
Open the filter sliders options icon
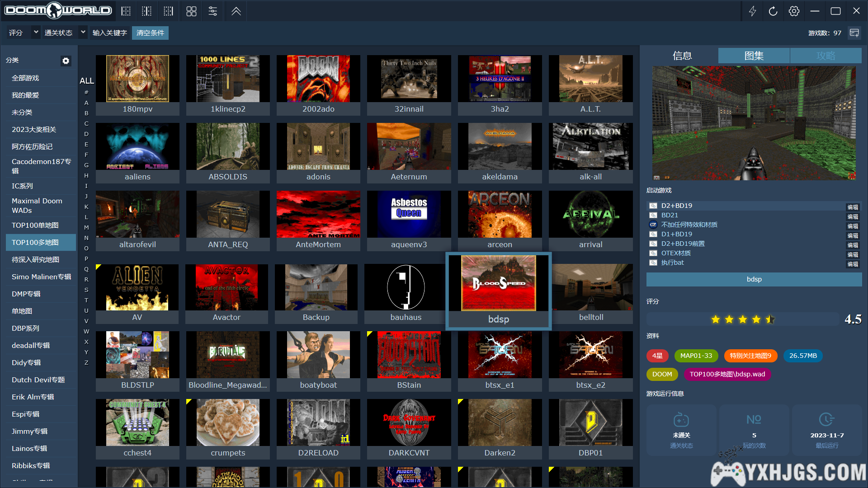click(213, 11)
